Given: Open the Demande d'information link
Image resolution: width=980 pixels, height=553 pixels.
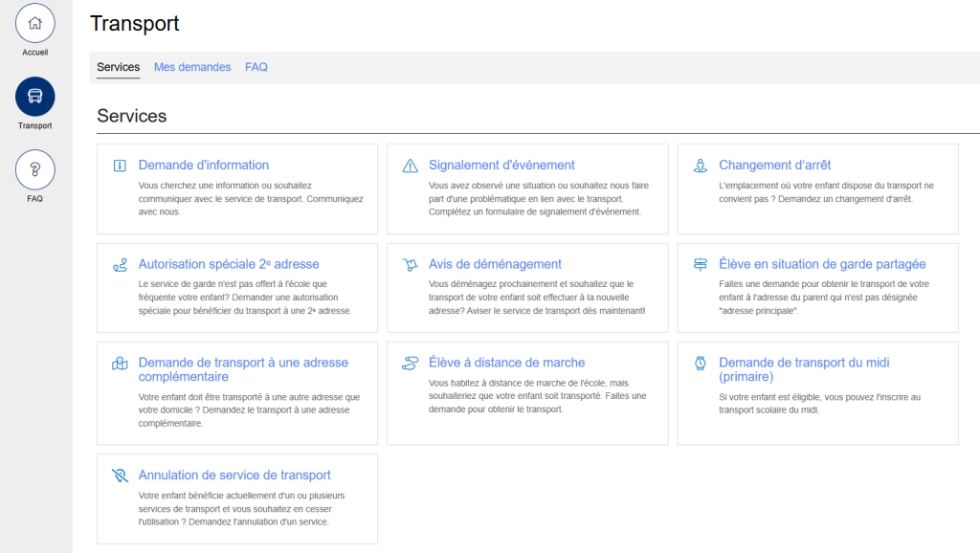Looking at the screenshot, I should click(204, 166).
